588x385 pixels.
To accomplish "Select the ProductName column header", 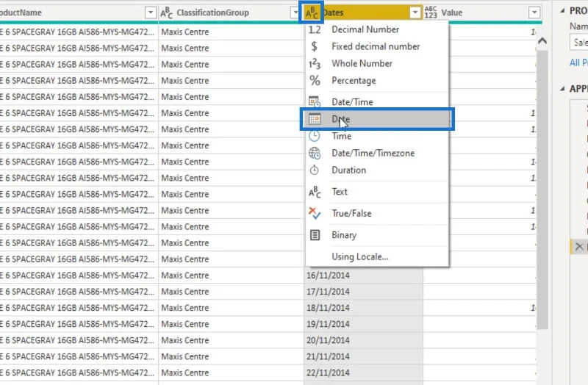I will (79, 12).
